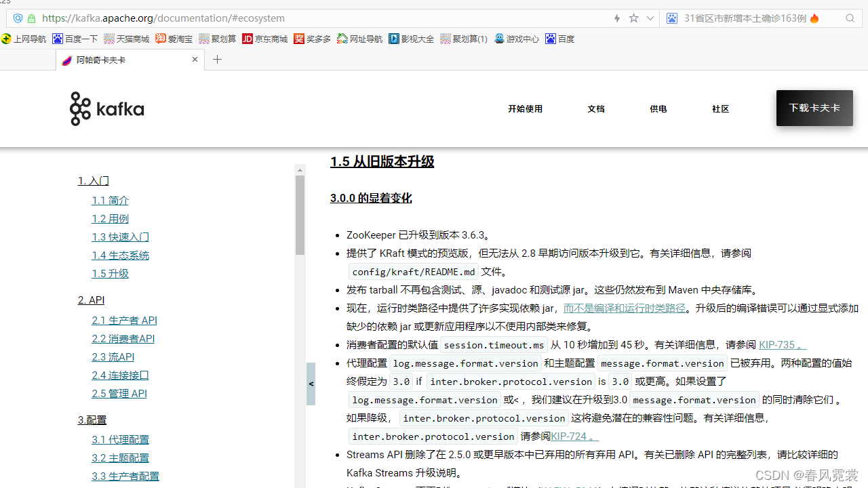Click the Baidu paw icon in search box
This screenshot has height=488, width=868.
[672, 18]
